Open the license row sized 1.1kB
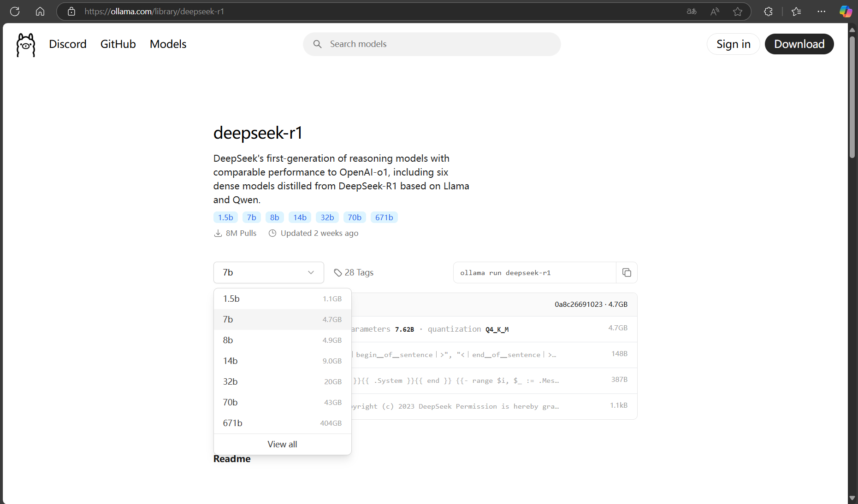This screenshot has height=504, width=858. 494,407
